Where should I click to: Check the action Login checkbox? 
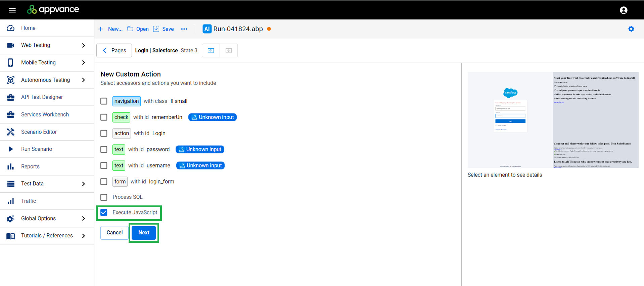pos(104,133)
